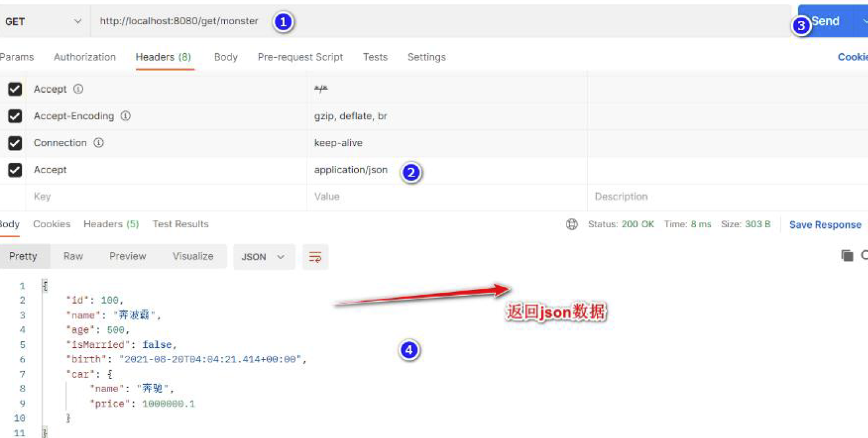Show info icon next to Accept-Encoding
This screenshot has height=438, width=868.
coord(125,116)
